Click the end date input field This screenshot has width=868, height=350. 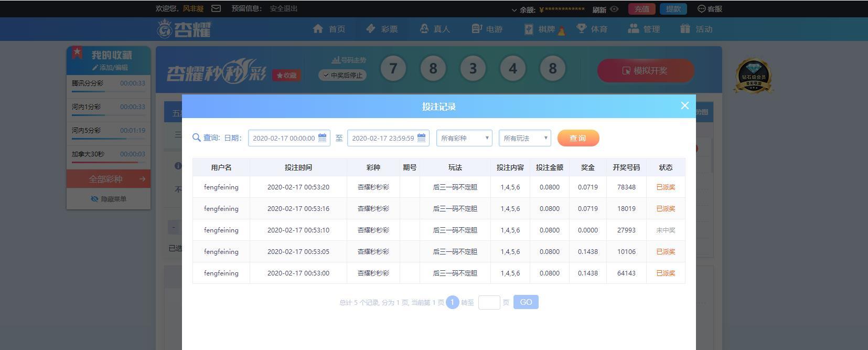pyautogui.click(x=388, y=138)
